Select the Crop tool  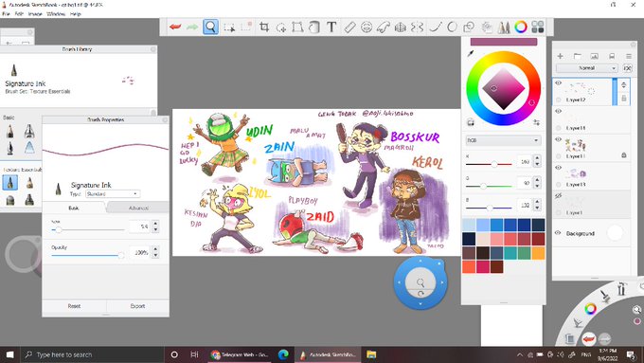tap(264, 27)
